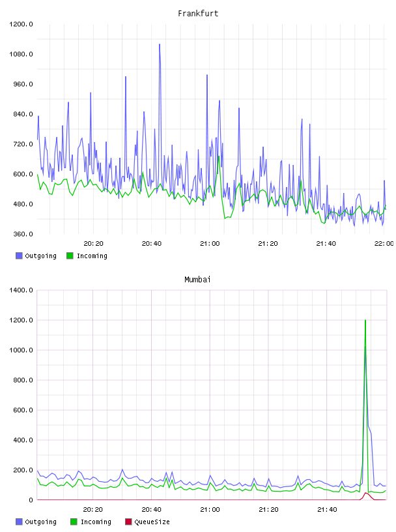Click the Incoming legend label in Frankfurt chart
The height and width of the screenshot is (532, 396).
point(92,256)
